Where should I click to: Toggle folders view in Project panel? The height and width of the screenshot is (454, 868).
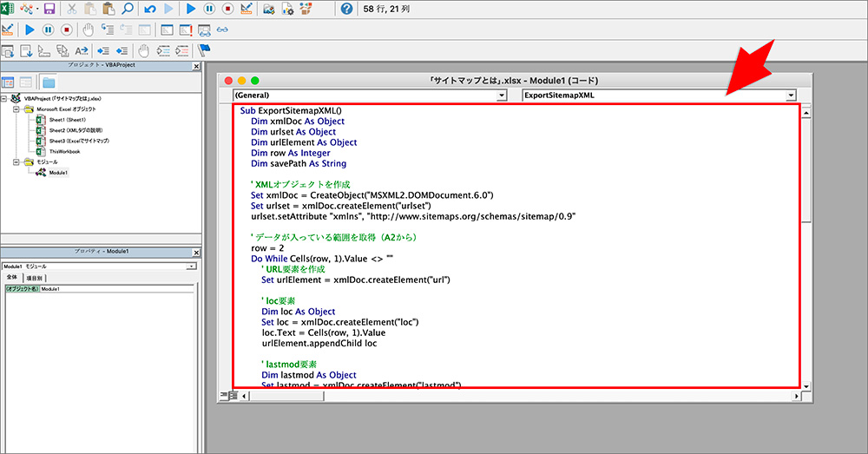pyautogui.click(x=49, y=82)
